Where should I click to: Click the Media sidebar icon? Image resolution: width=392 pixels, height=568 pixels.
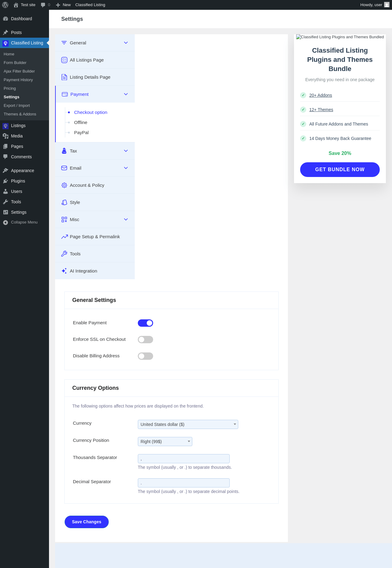coord(6,136)
